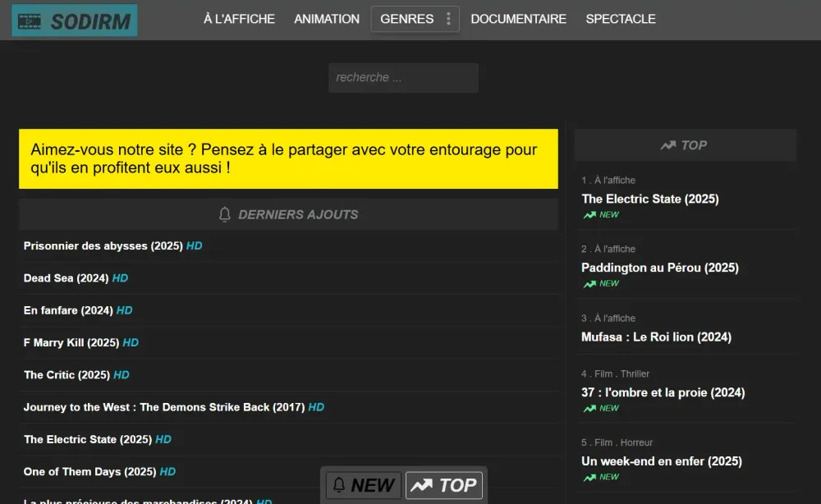Click the HD badge next to Prisonnier des abysses
This screenshot has width=821, height=504.
(x=194, y=246)
